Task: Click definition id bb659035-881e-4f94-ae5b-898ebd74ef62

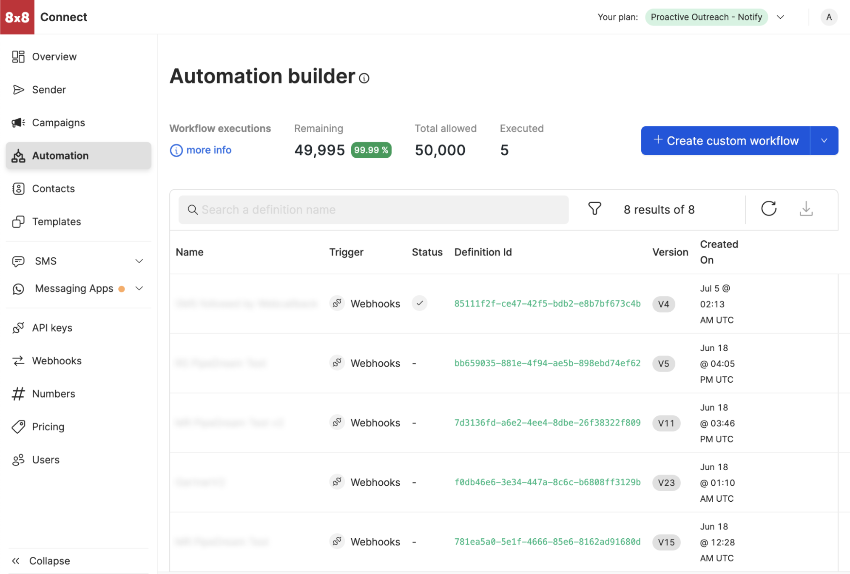Action: [548, 364]
